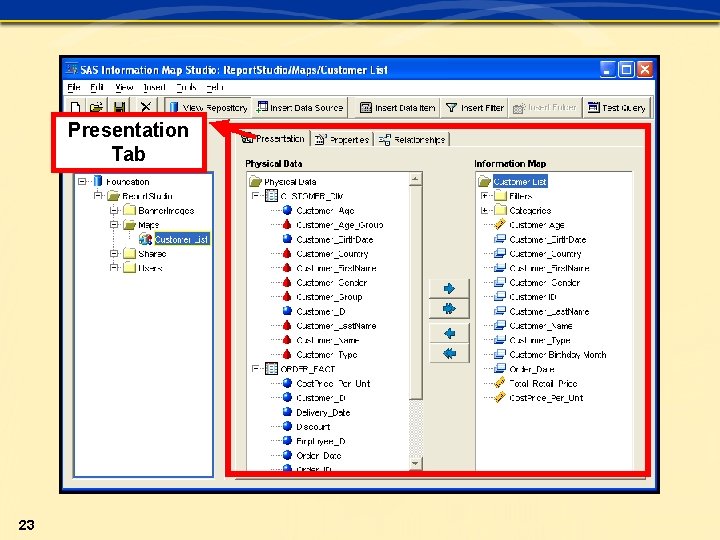Screen dimensions: 720x540
Task: Click Insert Data Item button
Action: coord(398,107)
